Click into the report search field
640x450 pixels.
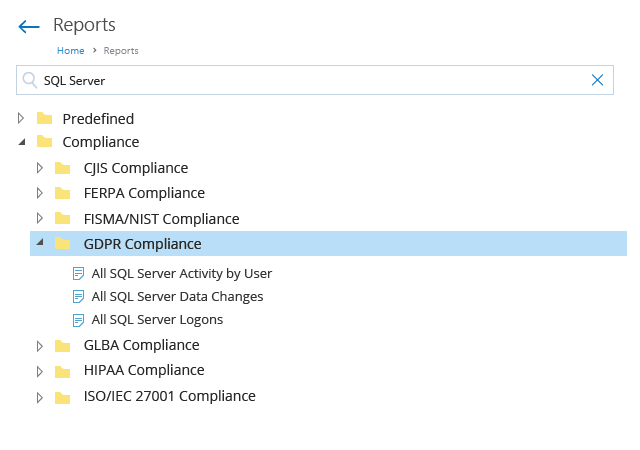[300, 80]
